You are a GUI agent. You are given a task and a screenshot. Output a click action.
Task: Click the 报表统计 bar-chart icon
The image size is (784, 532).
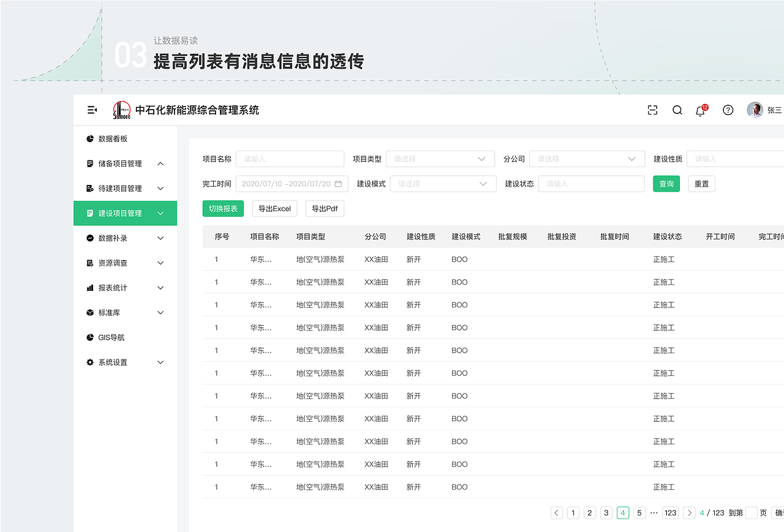pos(90,287)
